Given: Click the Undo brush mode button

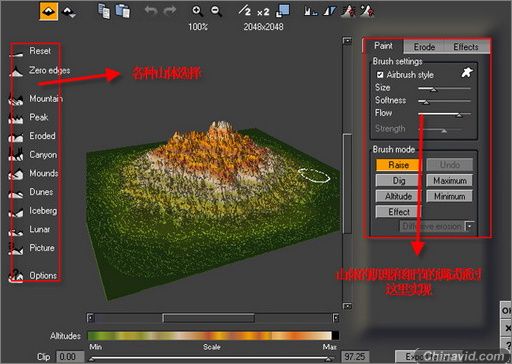Looking at the screenshot, I should tap(449, 165).
